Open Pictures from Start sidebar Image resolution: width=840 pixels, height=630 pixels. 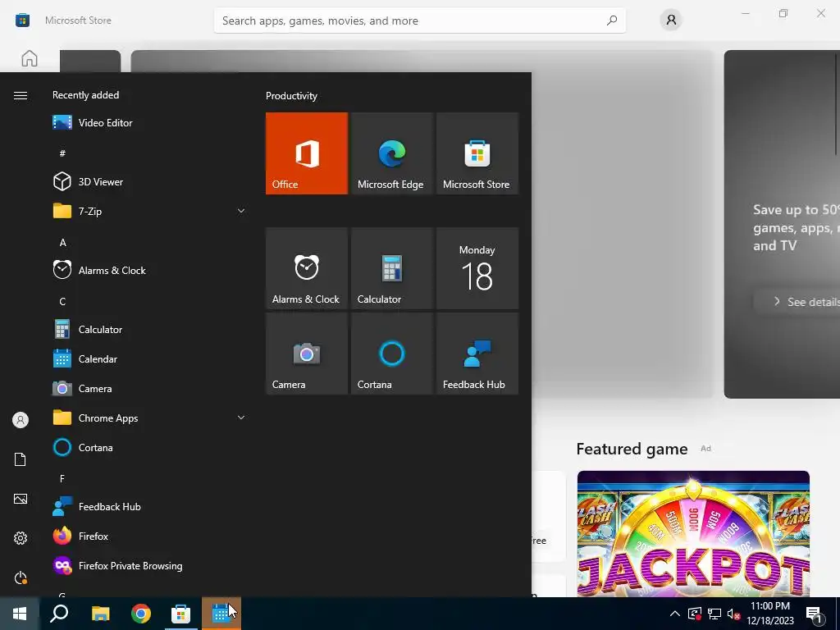pos(21,499)
